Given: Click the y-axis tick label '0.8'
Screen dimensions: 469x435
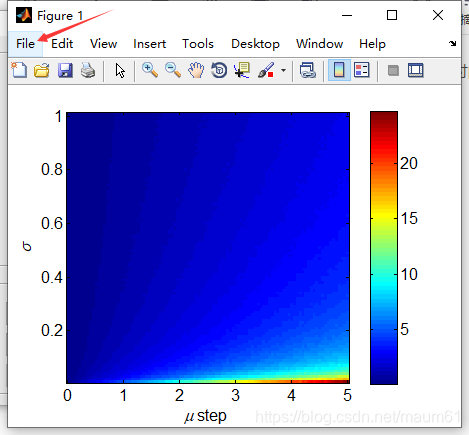Looking at the screenshot, I should click(52, 169).
